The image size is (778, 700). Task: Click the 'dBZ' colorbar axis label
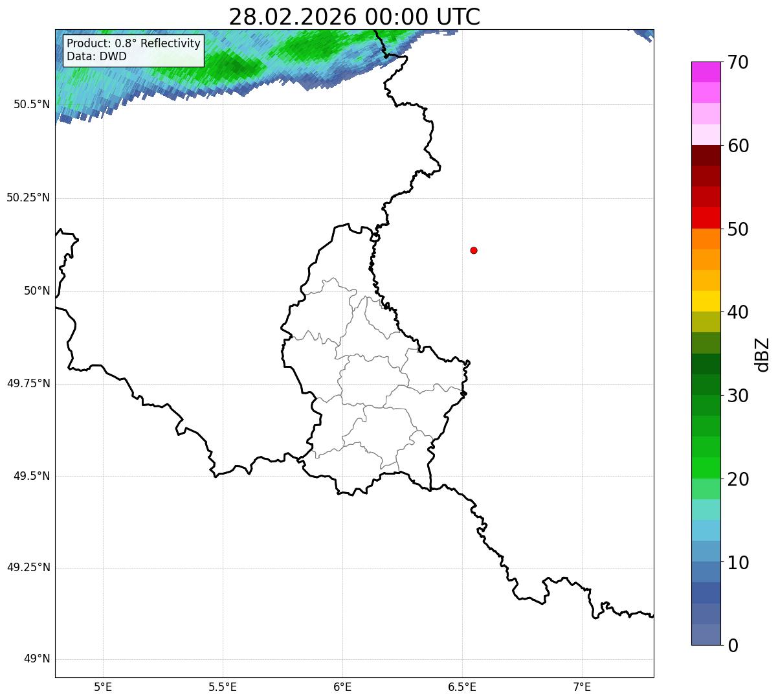click(x=762, y=354)
